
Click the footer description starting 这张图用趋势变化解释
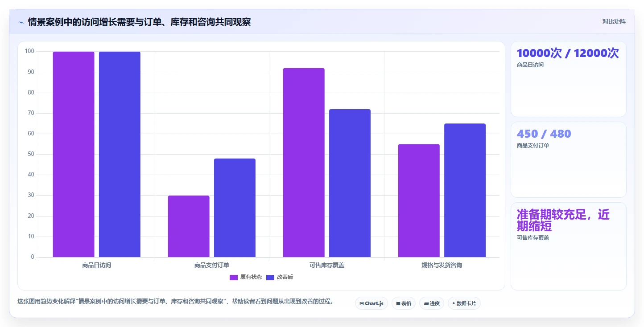175,302
